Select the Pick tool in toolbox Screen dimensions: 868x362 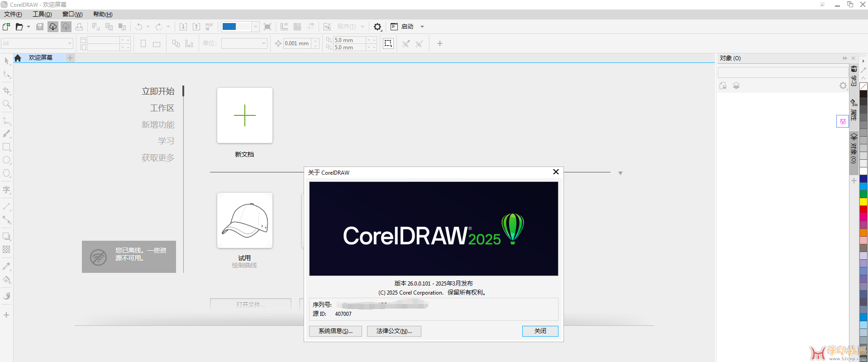pyautogui.click(x=6, y=61)
